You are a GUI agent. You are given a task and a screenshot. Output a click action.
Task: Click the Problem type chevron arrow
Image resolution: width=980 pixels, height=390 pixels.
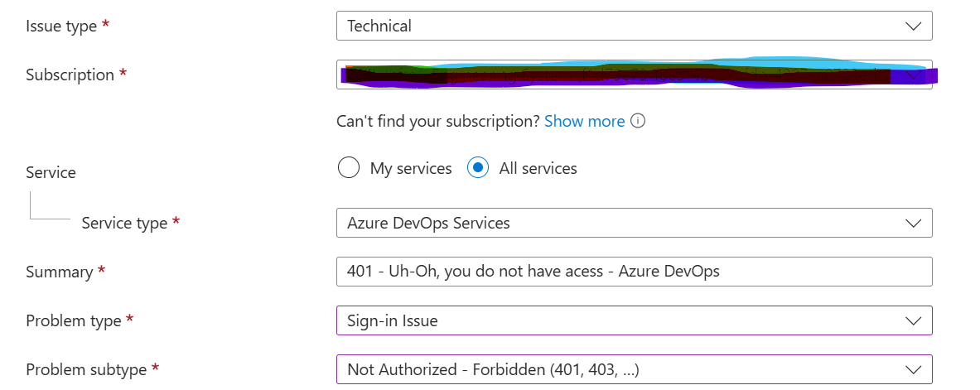click(x=913, y=321)
